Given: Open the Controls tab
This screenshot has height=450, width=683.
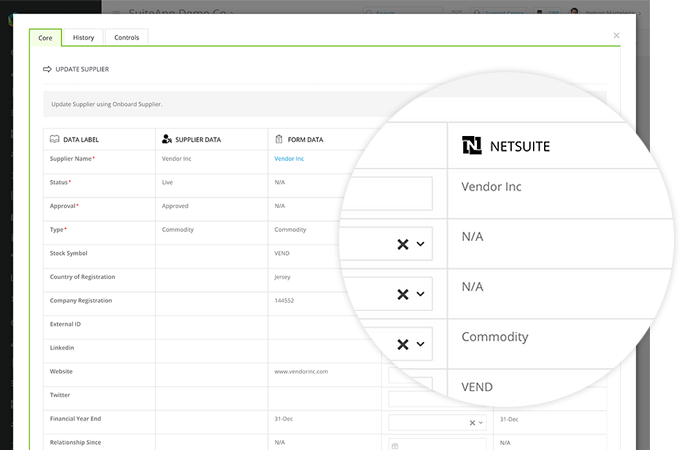Looking at the screenshot, I should (127, 37).
